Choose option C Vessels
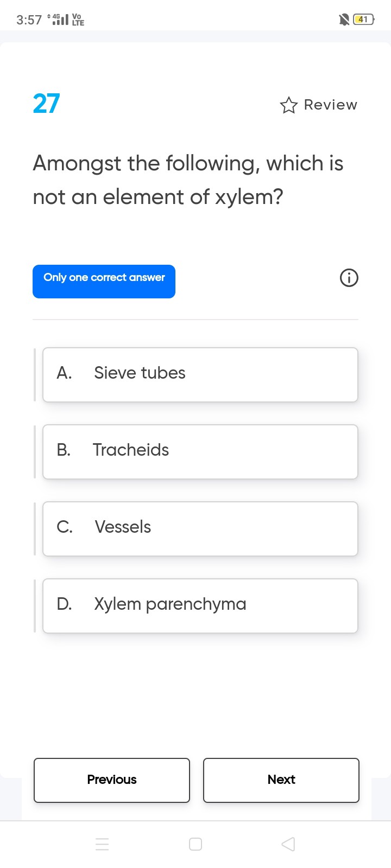391x868 pixels. point(200,529)
